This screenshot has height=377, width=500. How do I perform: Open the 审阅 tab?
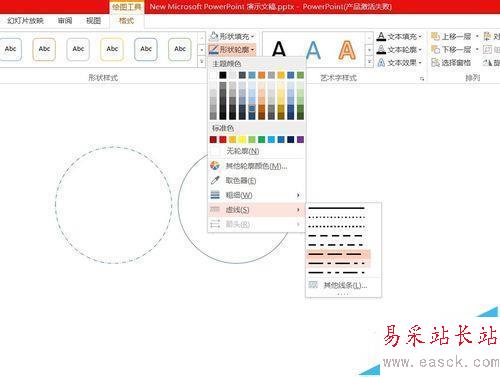[x=65, y=21]
